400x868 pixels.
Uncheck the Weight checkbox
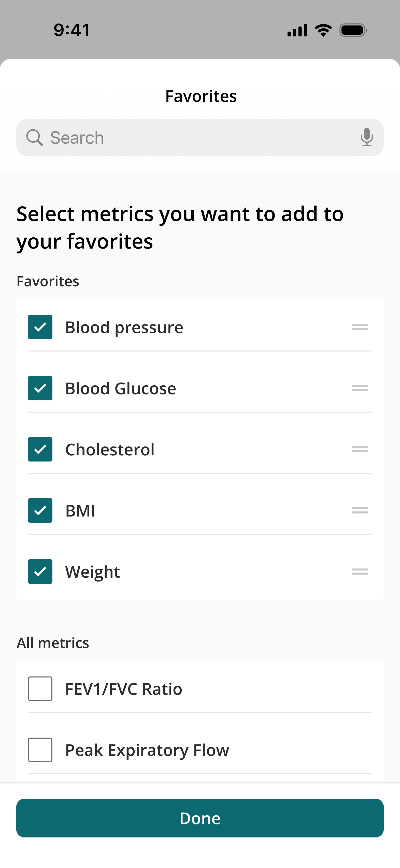pos(40,572)
